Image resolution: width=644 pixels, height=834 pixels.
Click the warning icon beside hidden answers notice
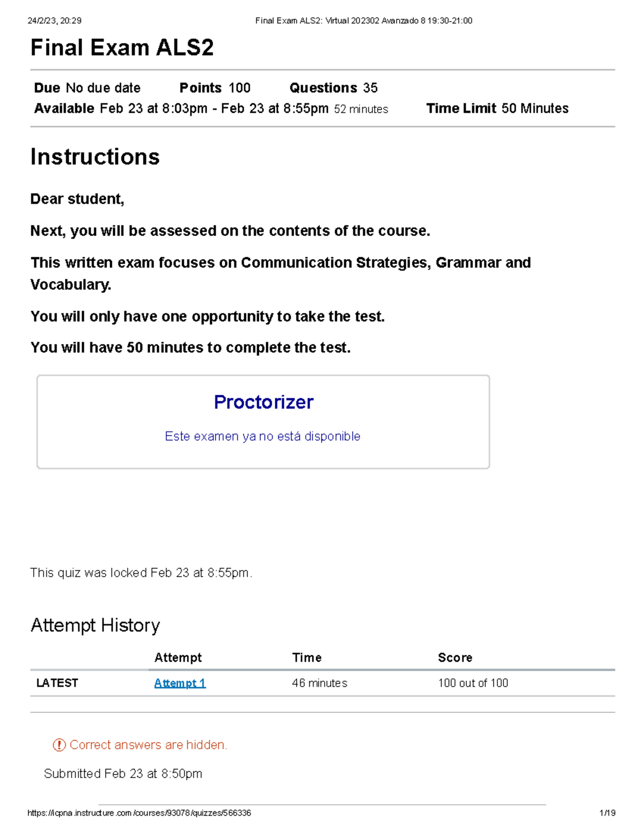coord(59,745)
